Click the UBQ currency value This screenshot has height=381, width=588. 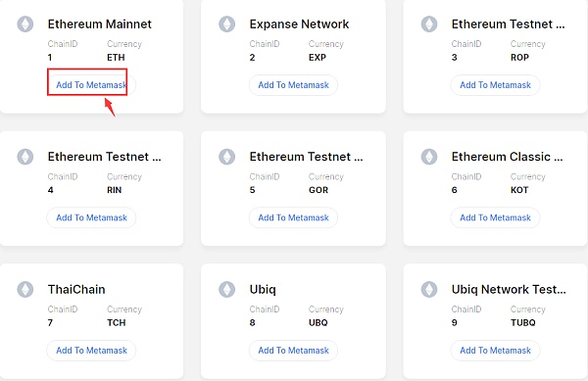click(x=318, y=322)
